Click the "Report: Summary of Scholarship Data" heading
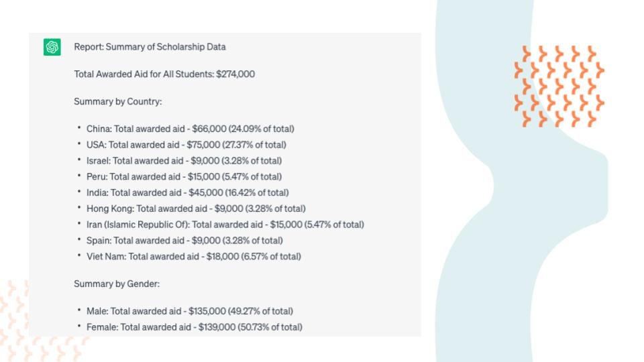This screenshot has height=362, width=644. [x=150, y=47]
